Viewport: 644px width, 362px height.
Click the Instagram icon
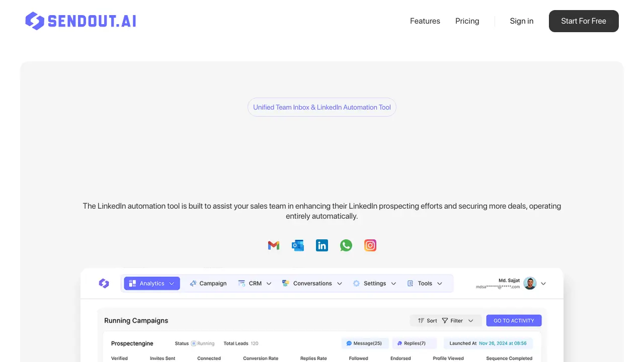click(370, 245)
